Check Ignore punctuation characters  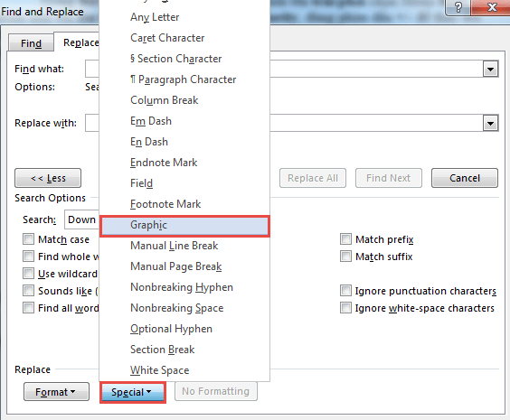[x=345, y=291]
